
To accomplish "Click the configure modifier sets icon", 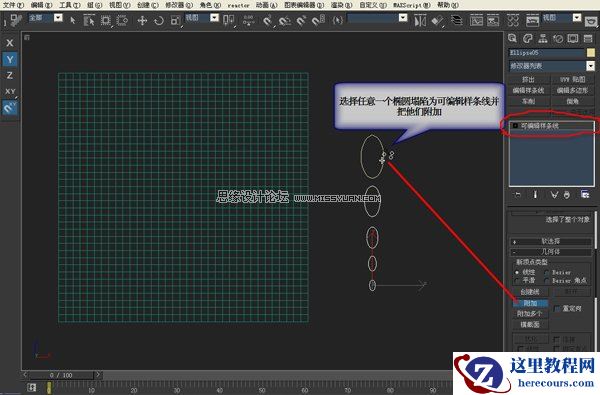I will coord(585,195).
